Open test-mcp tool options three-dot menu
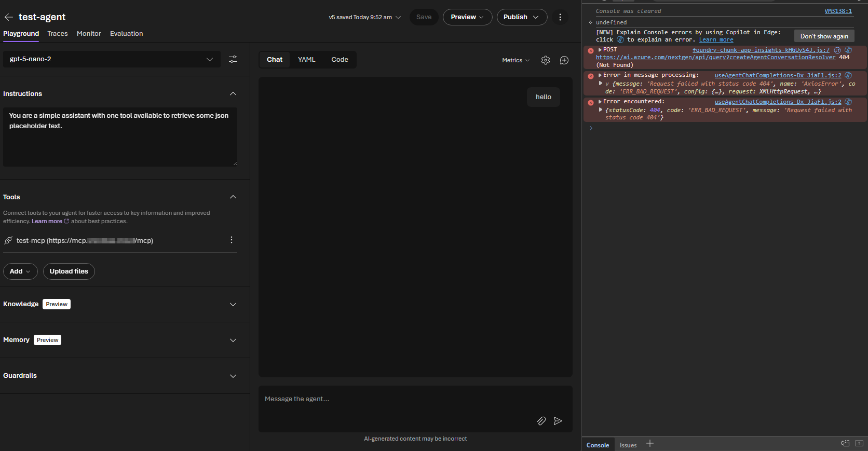Viewport: 868px width, 451px height. (x=232, y=240)
